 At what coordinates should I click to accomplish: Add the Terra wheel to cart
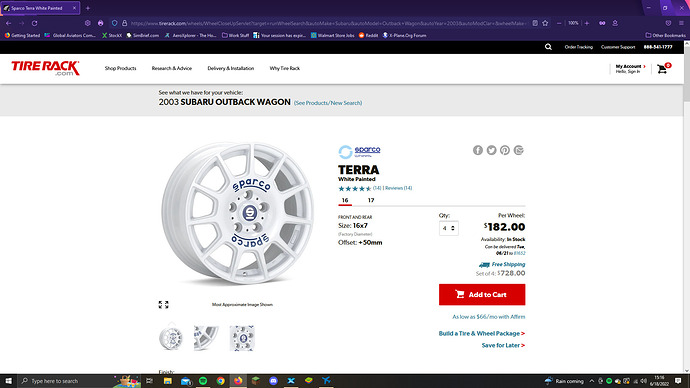pos(482,294)
